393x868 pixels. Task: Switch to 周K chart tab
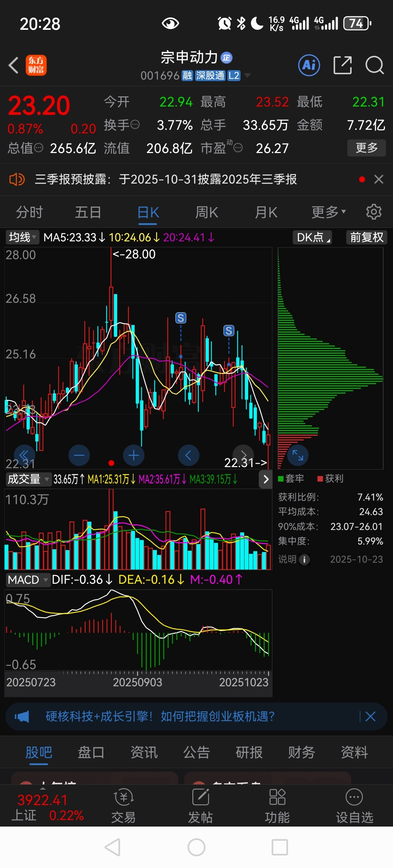[x=207, y=212]
